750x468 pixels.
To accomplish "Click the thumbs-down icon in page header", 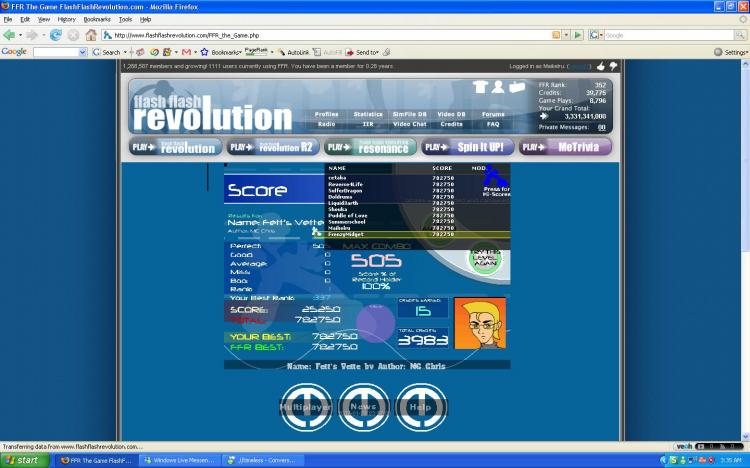I will click(x=613, y=66).
